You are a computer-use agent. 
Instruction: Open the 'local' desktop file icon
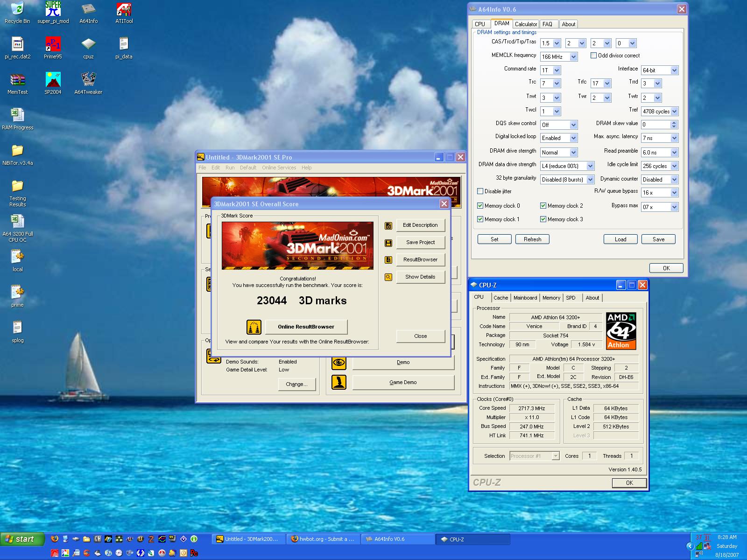click(x=17, y=261)
